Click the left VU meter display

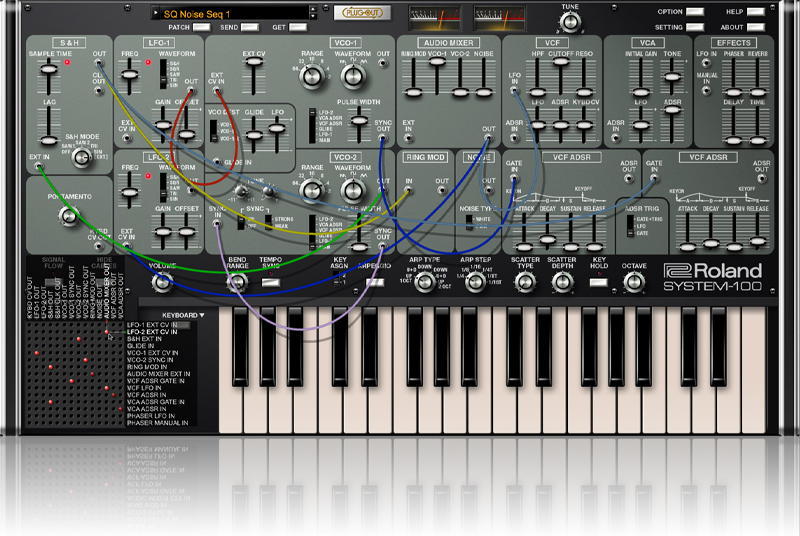(435, 19)
